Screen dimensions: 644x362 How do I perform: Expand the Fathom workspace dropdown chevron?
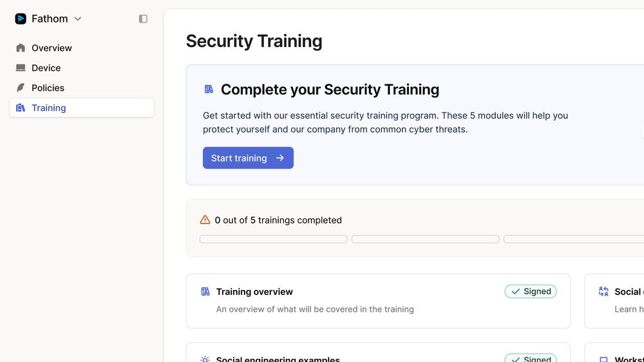(78, 19)
